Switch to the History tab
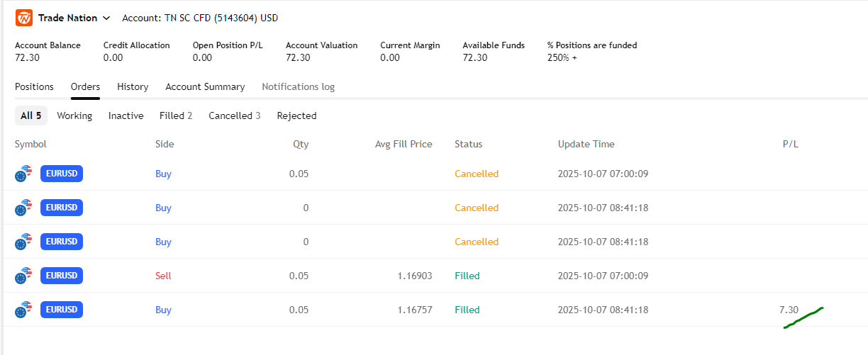Screen dimensions: 868x355 click(133, 86)
